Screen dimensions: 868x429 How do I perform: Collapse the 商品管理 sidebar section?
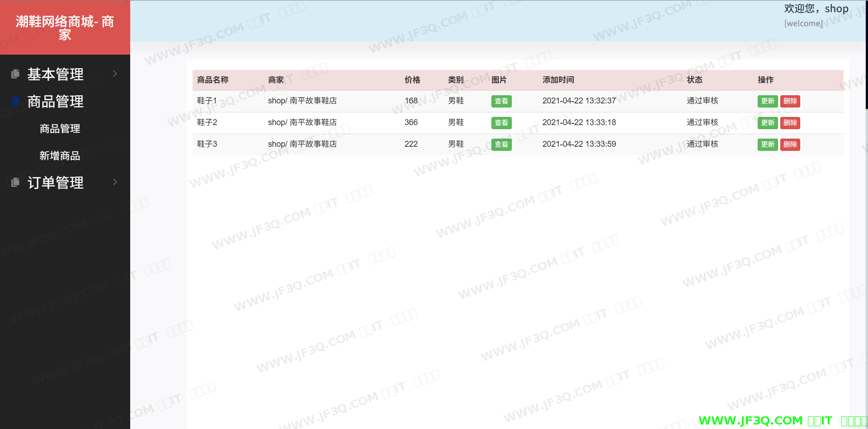pos(55,102)
